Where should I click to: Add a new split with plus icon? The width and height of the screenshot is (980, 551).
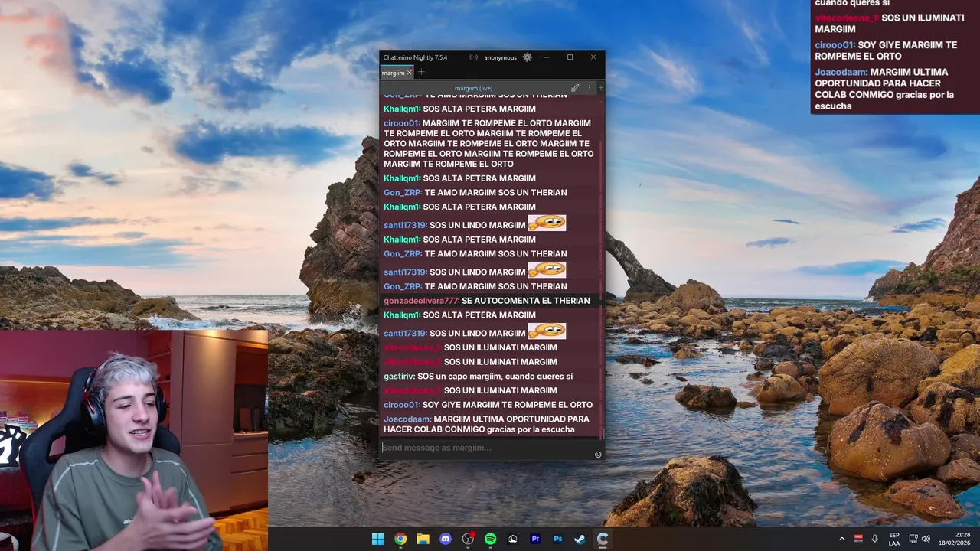(601, 88)
